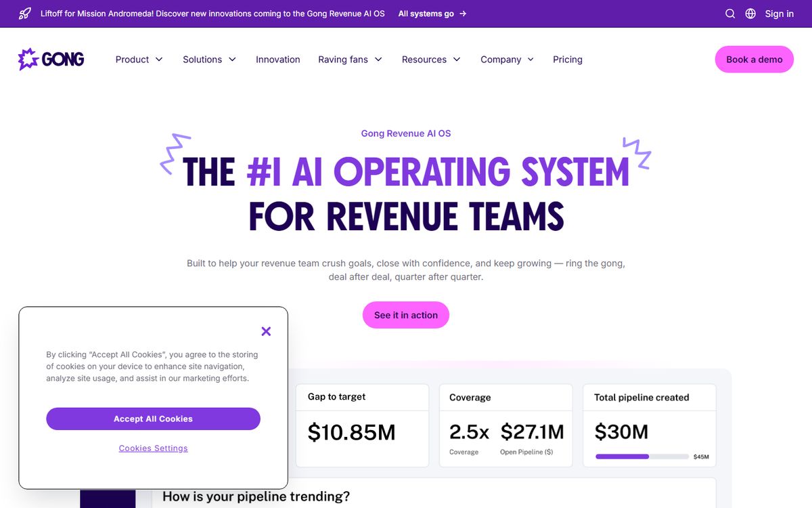Click the globe language selector icon
The width and height of the screenshot is (812, 508).
pyautogui.click(x=750, y=14)
